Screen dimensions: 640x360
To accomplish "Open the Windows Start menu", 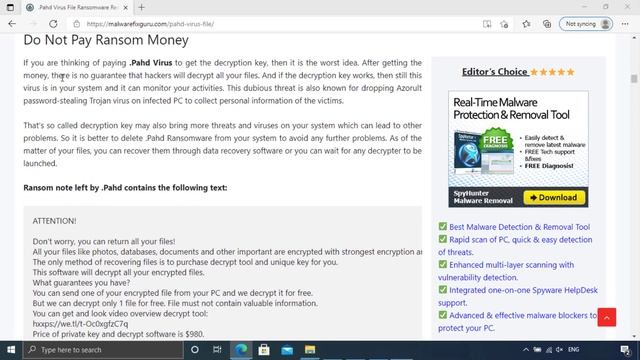I will click(11, 350).
